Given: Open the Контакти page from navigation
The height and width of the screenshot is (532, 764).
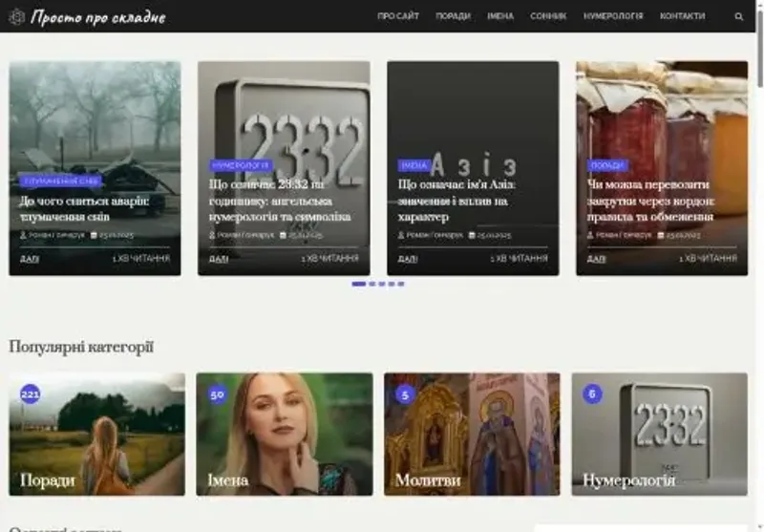Looking at the screenshot, I should (x=682, y=16).
